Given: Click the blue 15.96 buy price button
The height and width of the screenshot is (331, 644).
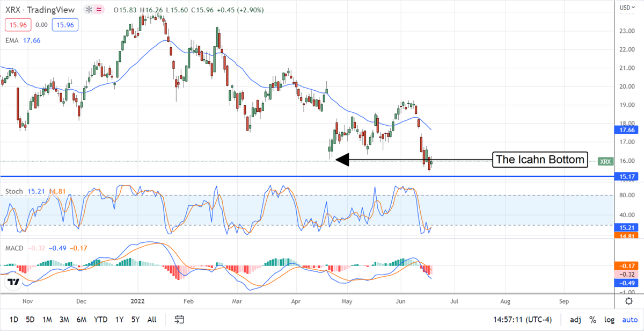Looking at the screenshot, I should 65,24.
